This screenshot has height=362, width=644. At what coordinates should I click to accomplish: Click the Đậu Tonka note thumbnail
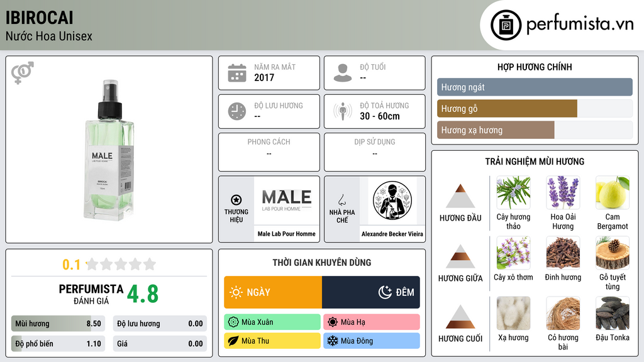point(613,313)
